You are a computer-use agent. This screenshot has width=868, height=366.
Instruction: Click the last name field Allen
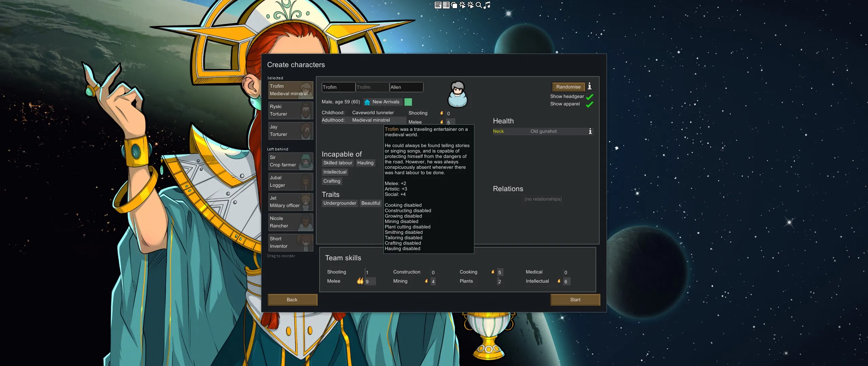pos(406,87)
